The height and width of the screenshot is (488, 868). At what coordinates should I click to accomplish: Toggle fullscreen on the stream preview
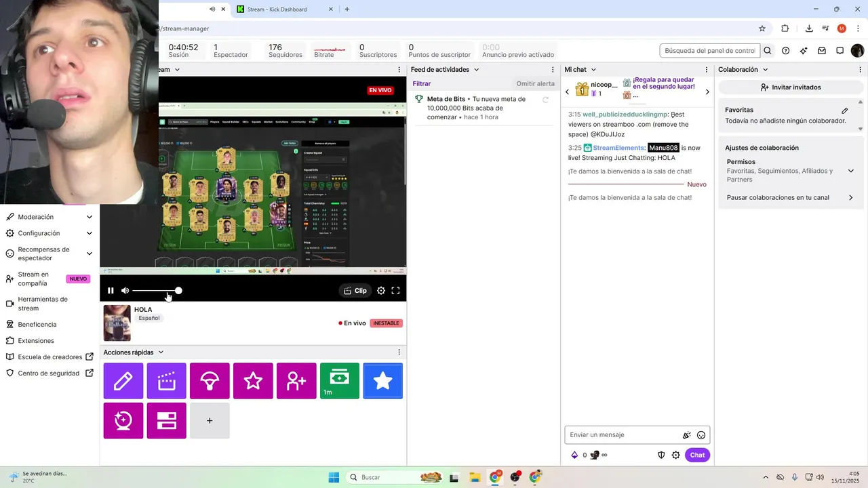point(395,291)
